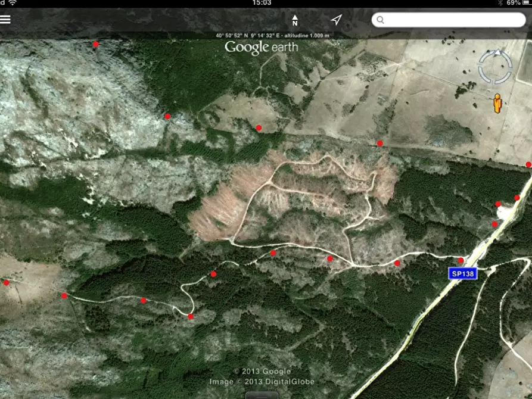Select the orange Pegman Street View icon

[x=497, y=103]
